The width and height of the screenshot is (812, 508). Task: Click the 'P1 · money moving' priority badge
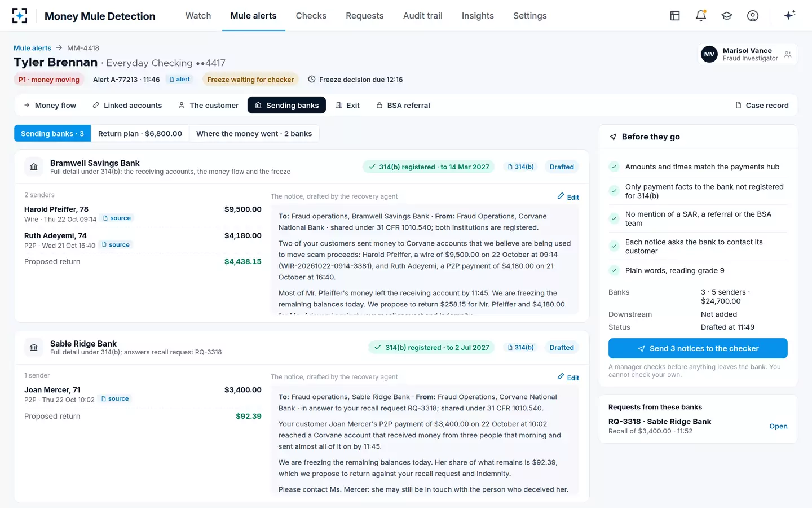click(49, 80)
